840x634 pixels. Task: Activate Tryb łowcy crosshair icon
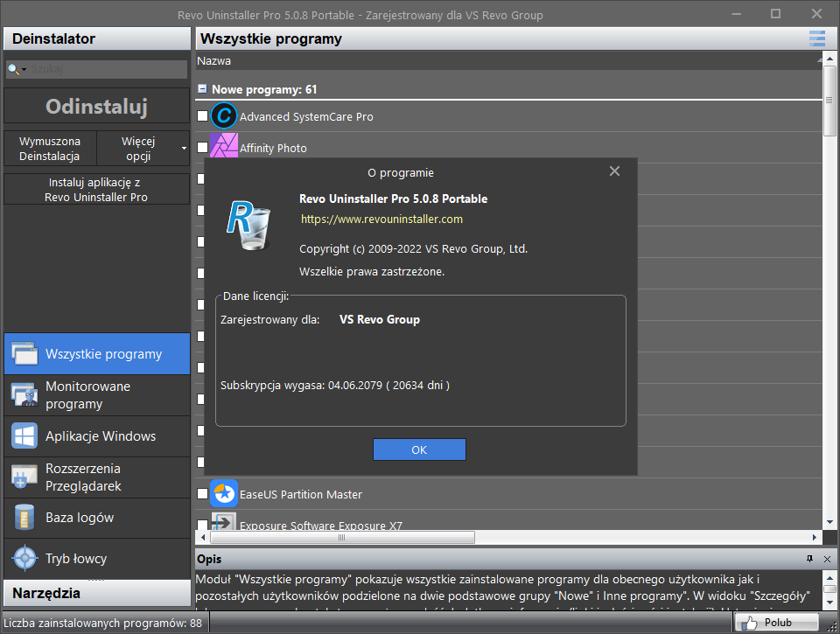[24, 559]
